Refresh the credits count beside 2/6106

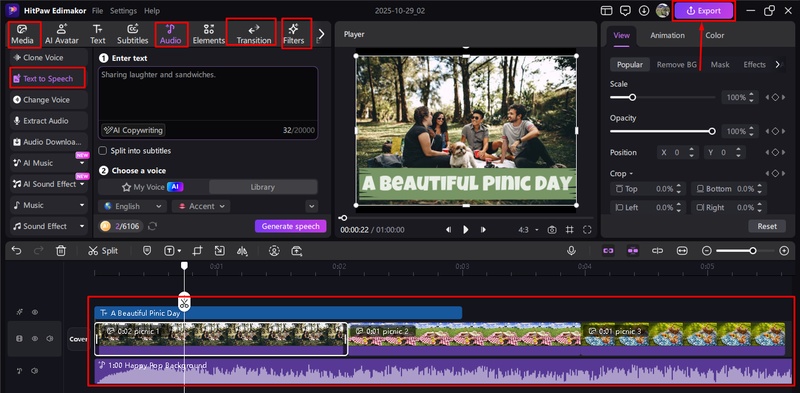click(x=152, y=226)
